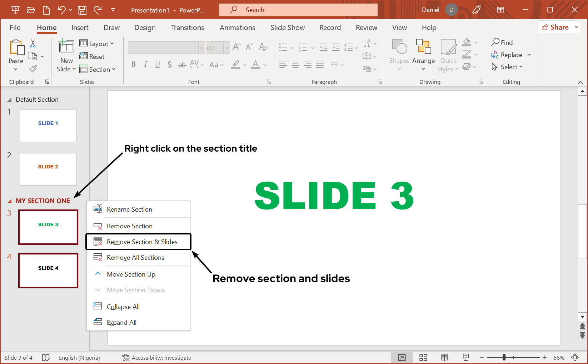The width and height of the screenshot is (588, 364).
Task: Expand the Section menu in Slides group
Action: click(x=98, y=69)
